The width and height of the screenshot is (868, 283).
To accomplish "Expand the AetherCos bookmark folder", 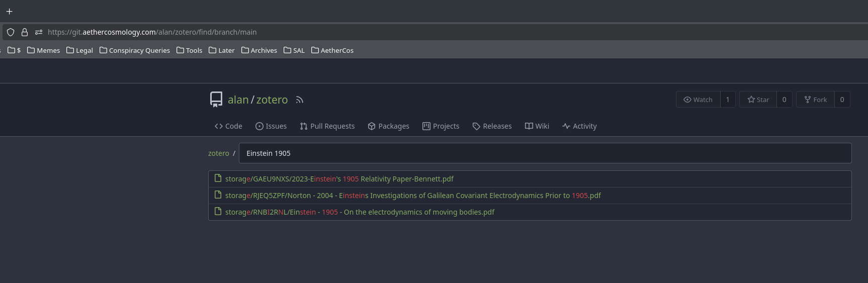I will pos(332,50).
